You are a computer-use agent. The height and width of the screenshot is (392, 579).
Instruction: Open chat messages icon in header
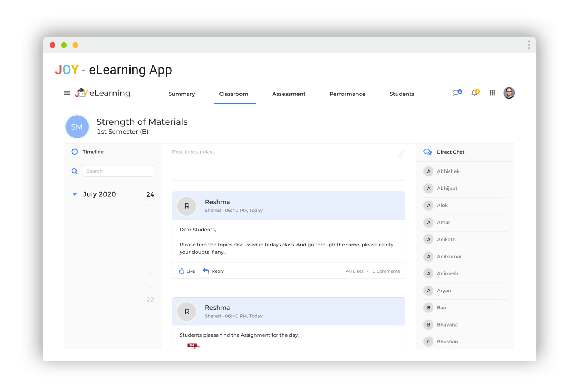(x=457, y=93)
